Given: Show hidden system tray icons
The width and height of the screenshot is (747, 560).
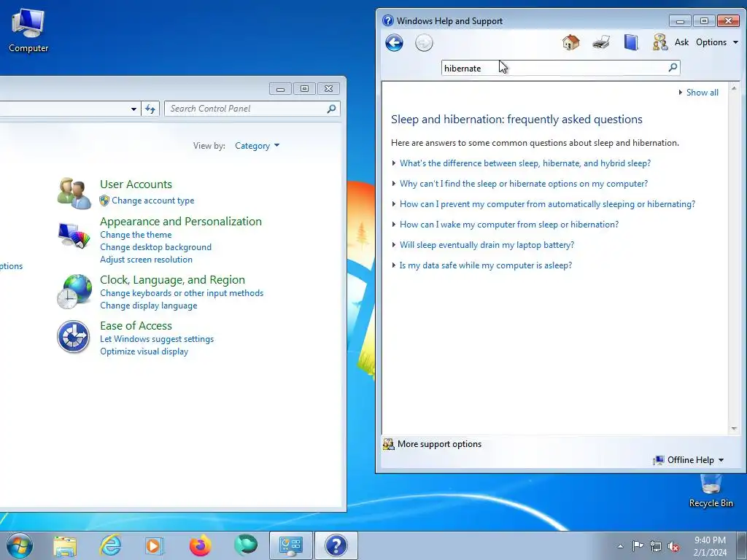Looking at the screenshot, I should (x=620, y=546).
